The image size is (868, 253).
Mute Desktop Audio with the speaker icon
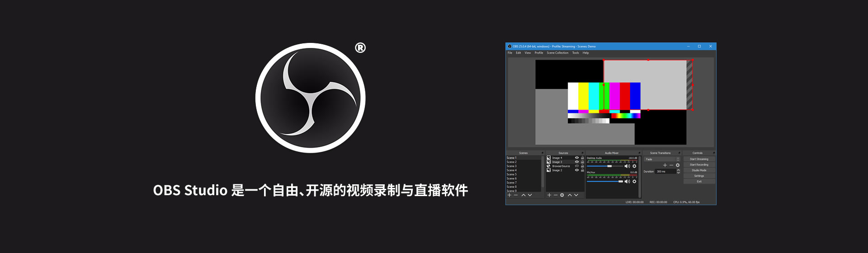tap(627, 166)
